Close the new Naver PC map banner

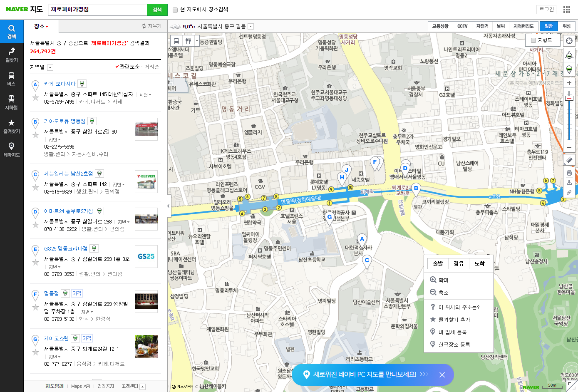tap(442, 375)
